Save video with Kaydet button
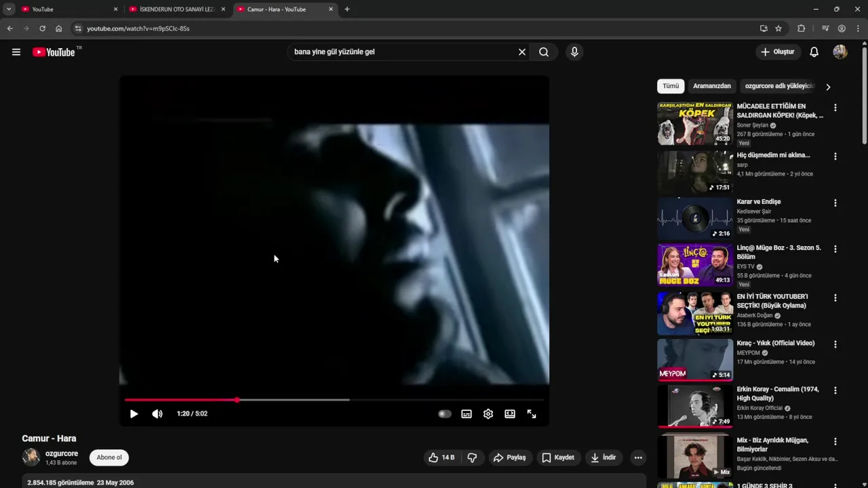868x488 pixels. [x=558, y=457]
